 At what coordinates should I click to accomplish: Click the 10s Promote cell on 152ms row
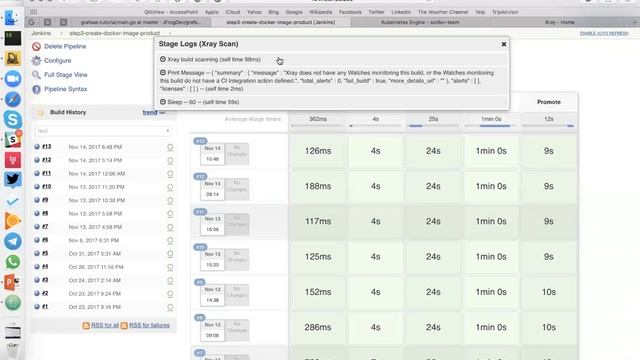pos(549,292)
